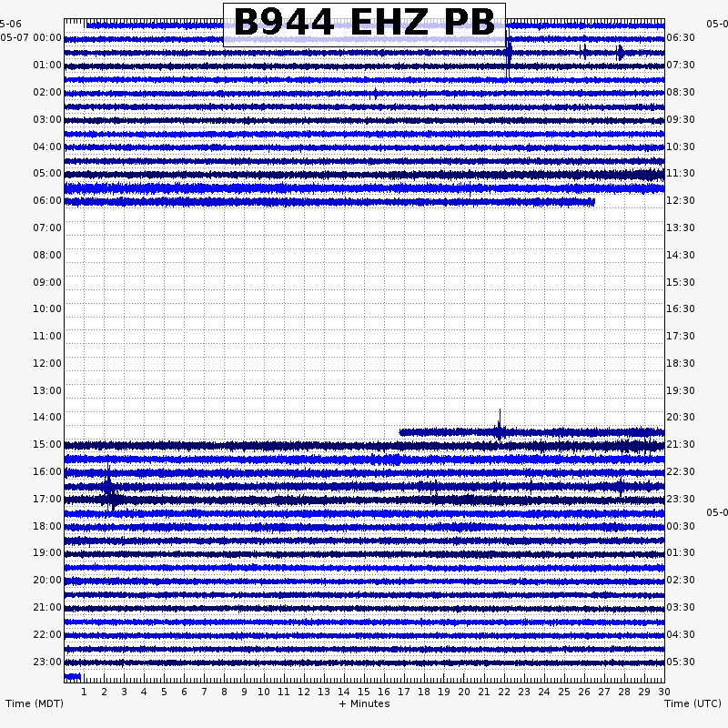
Task: Select the 20:30 UTC time label
Action: pyautogui.click(x=681, y=417)
